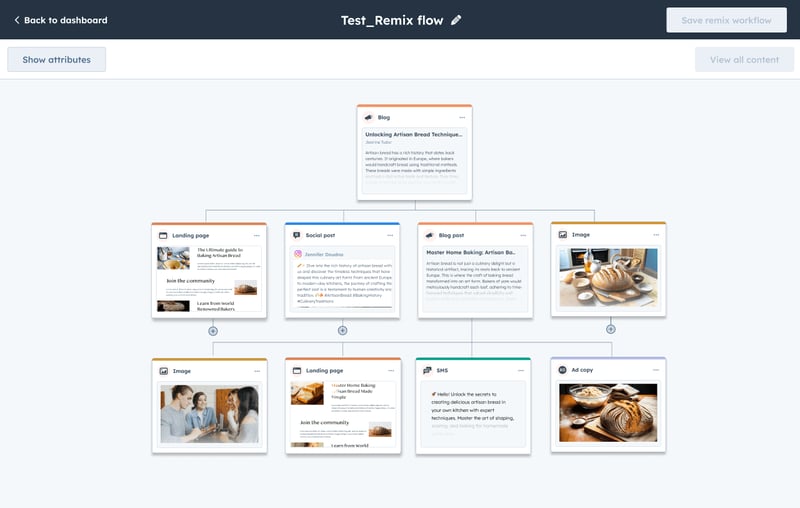Viewport: 800px width, 508px height.
Task: Edit the Test_Remix flow title pencil icon
Action: pos(456,20)
